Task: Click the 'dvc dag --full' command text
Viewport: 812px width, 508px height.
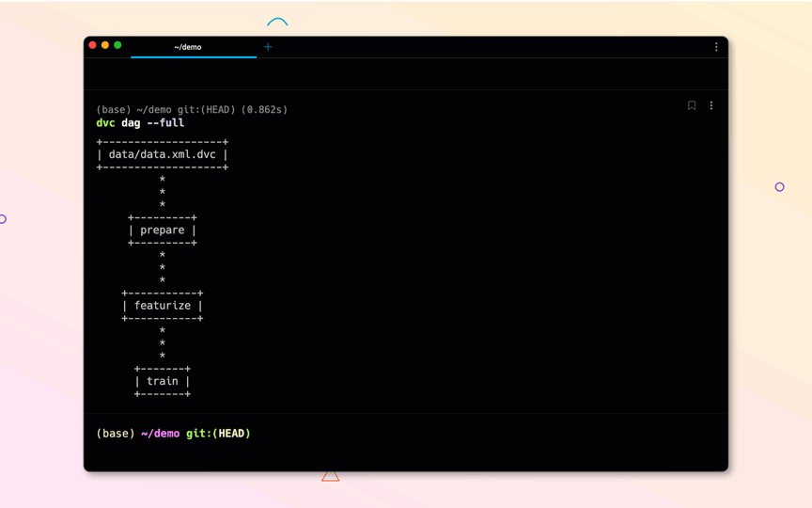Action: click(x=140, y=123)
